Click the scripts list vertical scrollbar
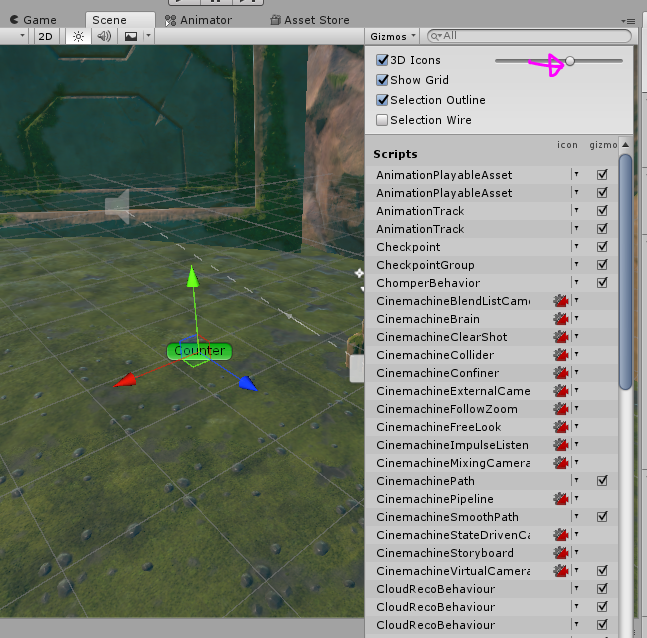Screen dimensions: 647x638 [625, 272]
